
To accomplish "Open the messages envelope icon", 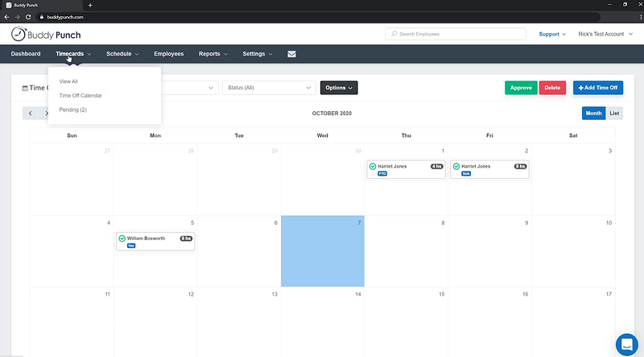I will [x=291, y=54].
